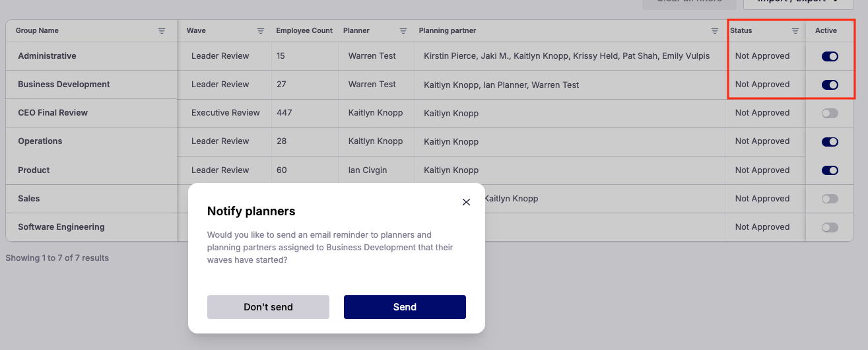Toggle Active switch for Administrative group
This screenshot has height=350, width=868.
coord(830,56)
